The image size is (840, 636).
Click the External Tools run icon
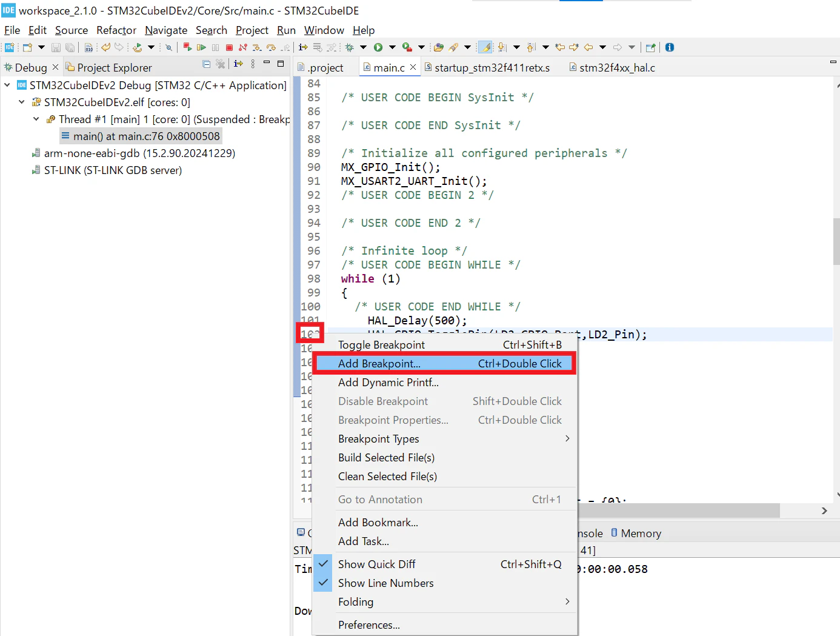click(407, 47)
